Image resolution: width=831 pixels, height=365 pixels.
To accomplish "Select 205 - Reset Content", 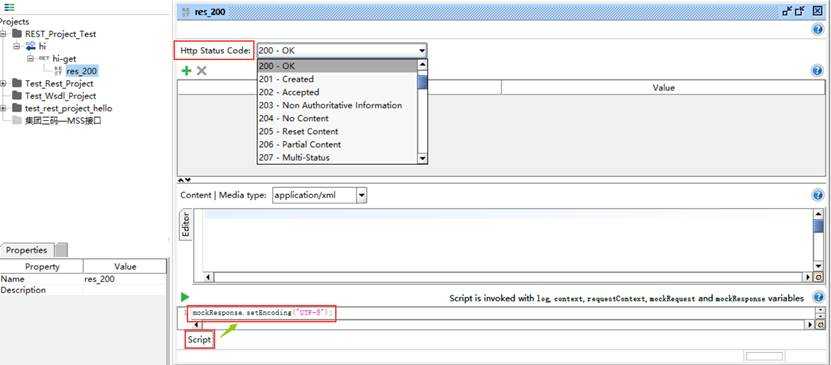I will (337, 131).
